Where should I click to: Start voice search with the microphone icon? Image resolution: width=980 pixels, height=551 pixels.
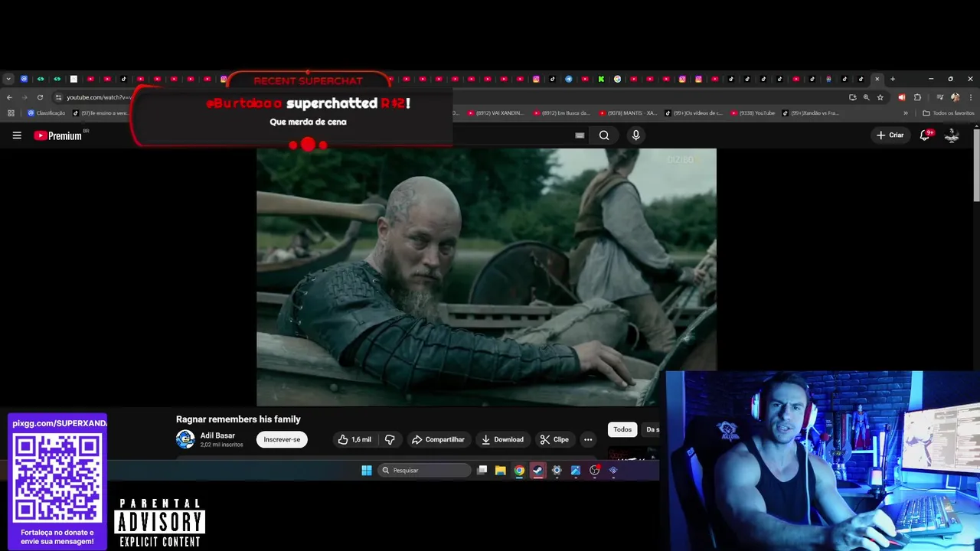635,135
